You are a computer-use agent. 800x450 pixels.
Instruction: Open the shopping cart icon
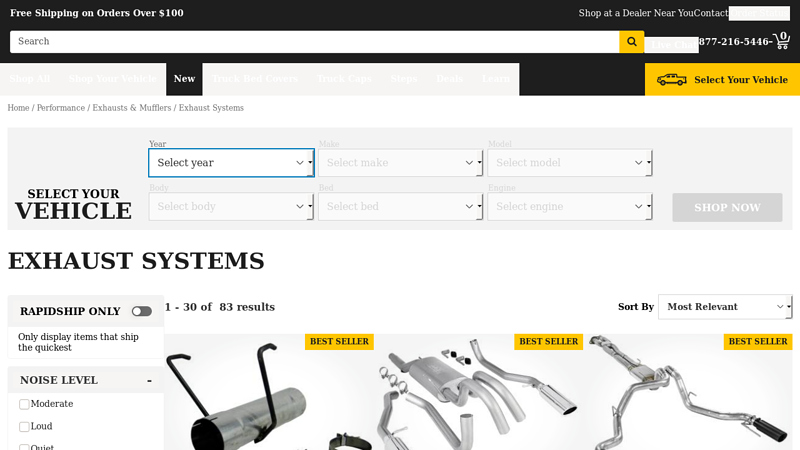click(782, 41)
